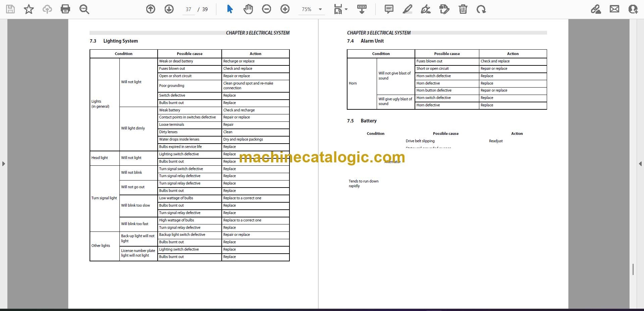The height and width of the screenshot is (311, 644).
Task: Activate the hand pan tool
Action: [x=248, y=9]
